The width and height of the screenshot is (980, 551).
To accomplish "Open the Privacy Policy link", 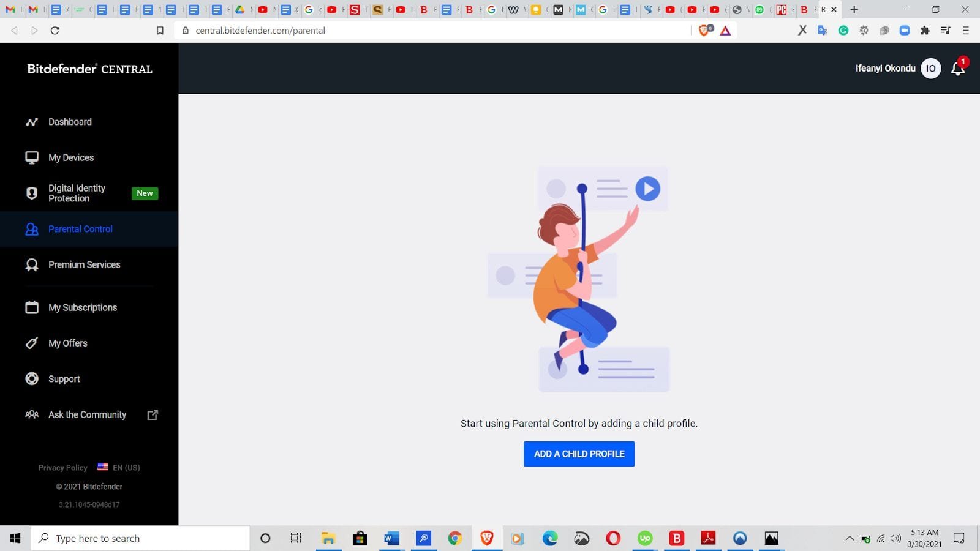I will (62, 468).
